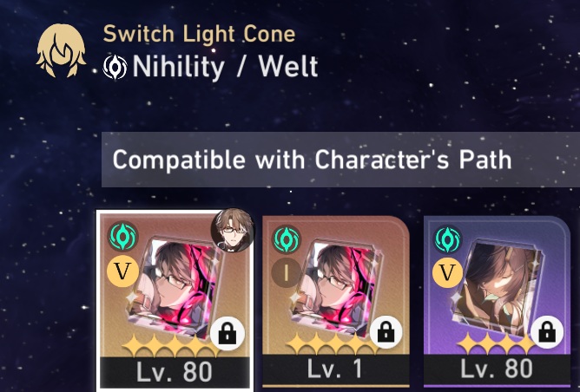Screen dimensions: 580x392
Task: Select the purple four-star Lv. 80 light cone
Action: [497, 302]
